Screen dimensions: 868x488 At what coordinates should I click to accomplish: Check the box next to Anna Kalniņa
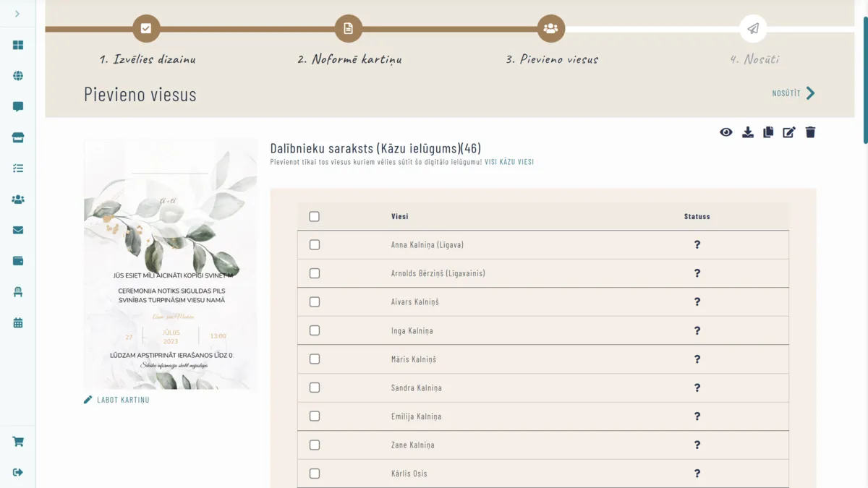[314, 244]
